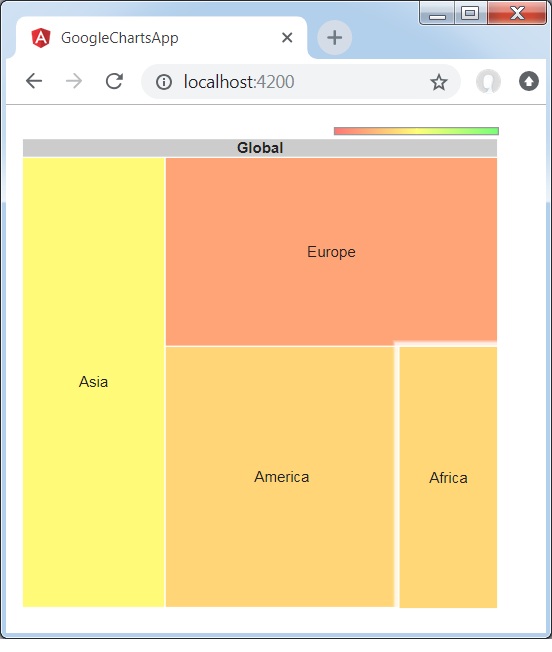
Task: Close the GoogleChartsApp tab
Action: pos(287,38)
